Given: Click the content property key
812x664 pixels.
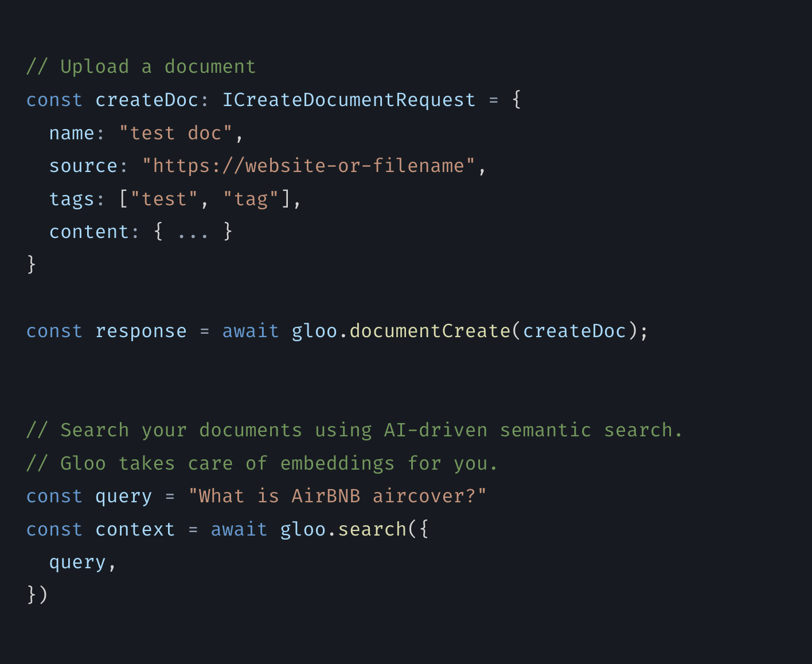Looking at the screenshot, I should tap(89, 232).
